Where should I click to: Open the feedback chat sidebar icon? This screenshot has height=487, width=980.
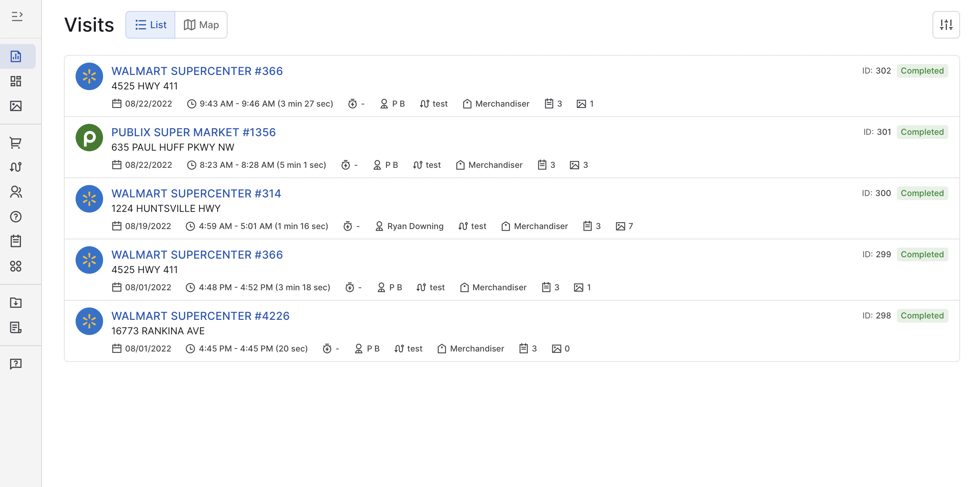click(x=16, y=364)
